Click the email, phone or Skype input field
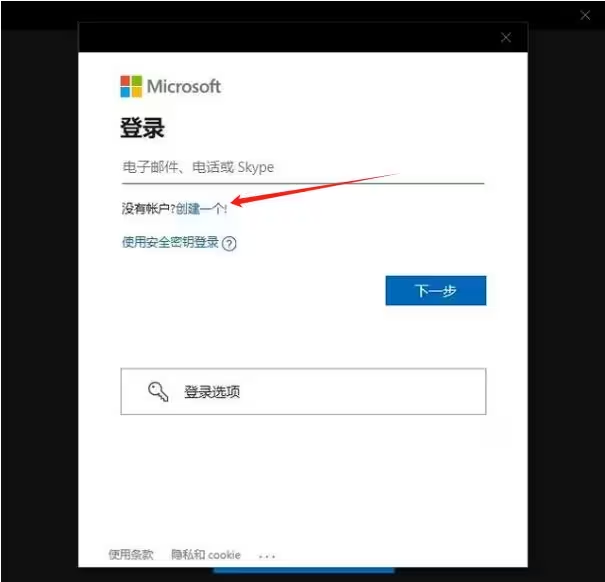Screen dimensions: 605x582 coord(303,167)
